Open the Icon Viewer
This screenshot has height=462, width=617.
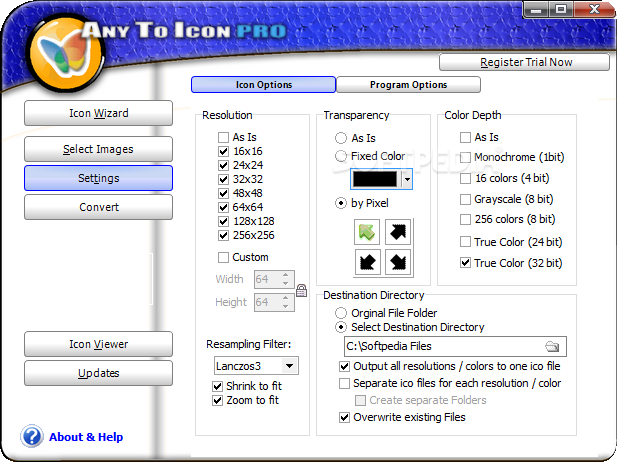98,344
